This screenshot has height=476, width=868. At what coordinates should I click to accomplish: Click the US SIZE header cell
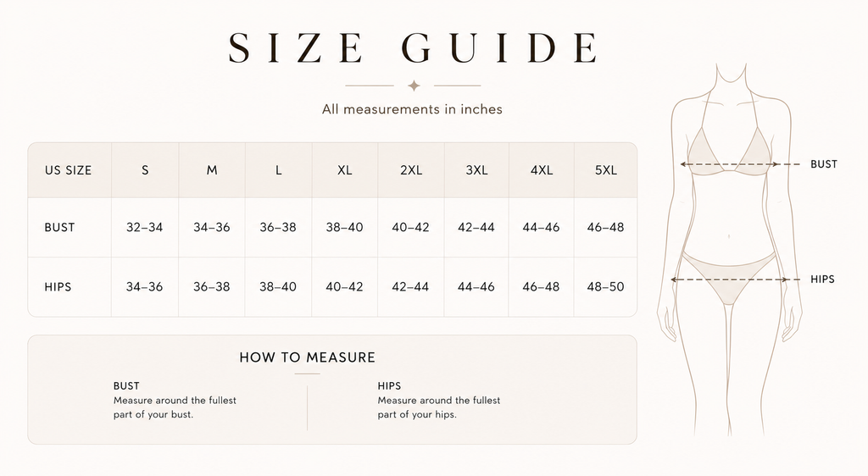tap(70, 170)
